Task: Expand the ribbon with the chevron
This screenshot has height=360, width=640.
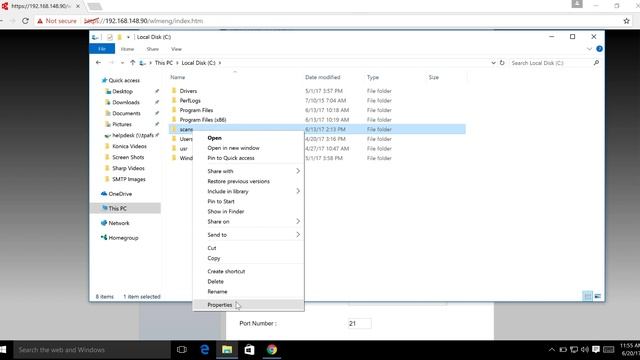Action: click(x=589, y=49)
